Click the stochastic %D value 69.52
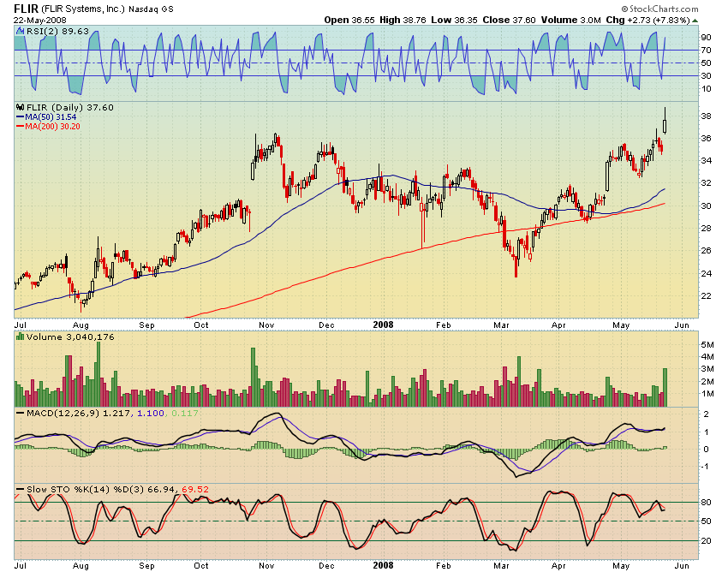This screenshot has width=728, height=572. click(195, 489)
